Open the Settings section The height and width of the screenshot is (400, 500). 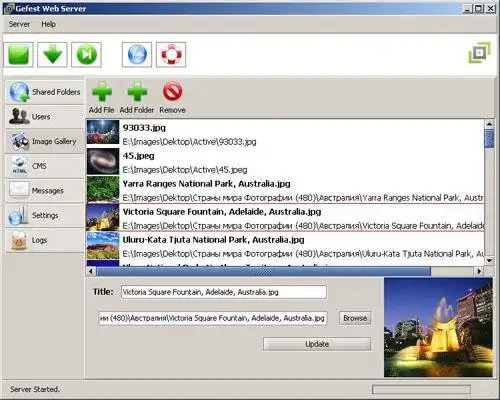[45, 215]
